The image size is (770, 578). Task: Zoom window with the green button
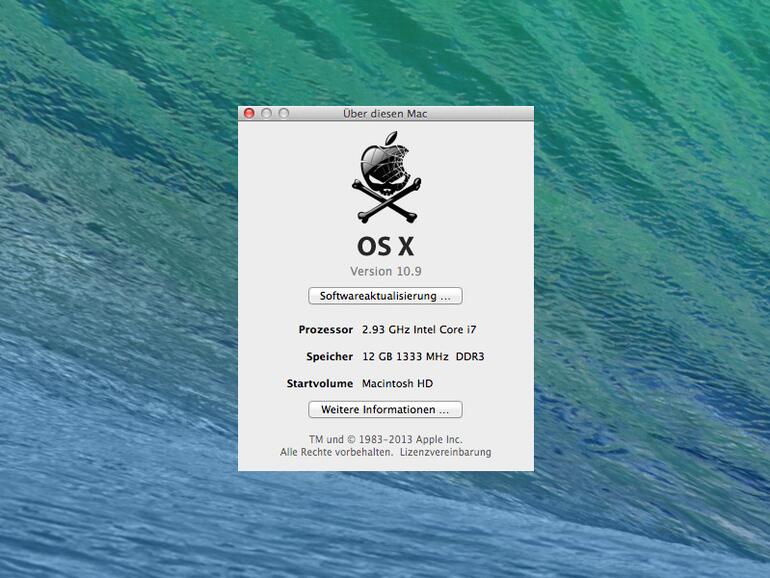(283, 114)
